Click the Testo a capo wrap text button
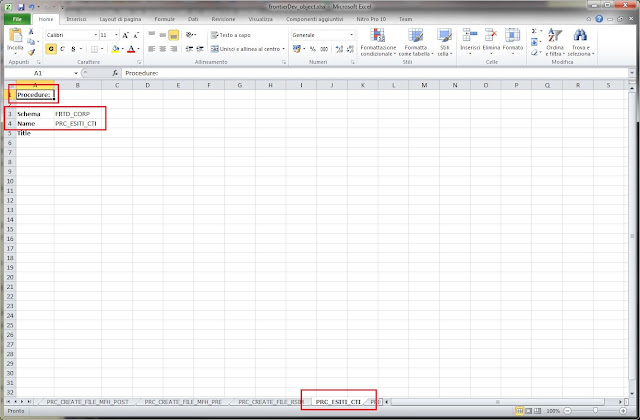 (x=231, y=35)
